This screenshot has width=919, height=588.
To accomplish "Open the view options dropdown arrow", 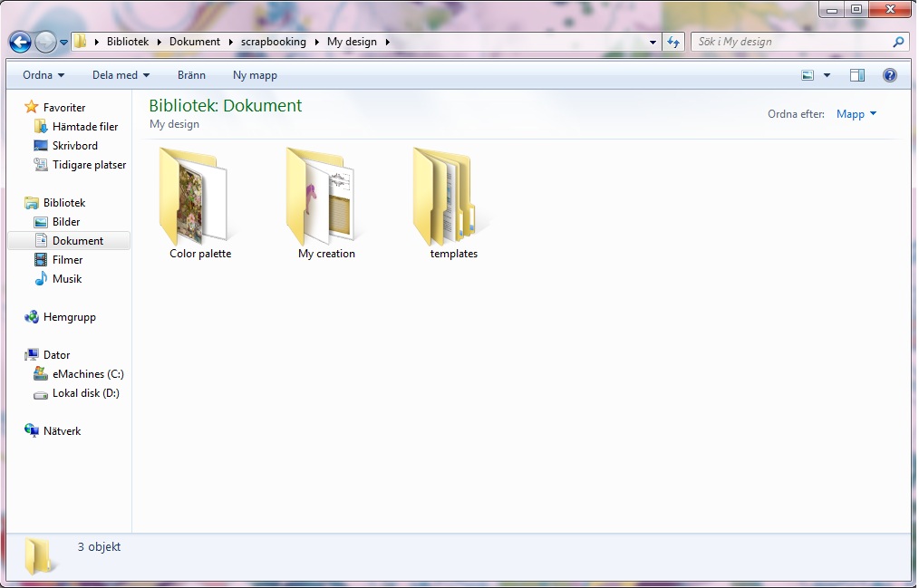I will (x=827, y=75).
